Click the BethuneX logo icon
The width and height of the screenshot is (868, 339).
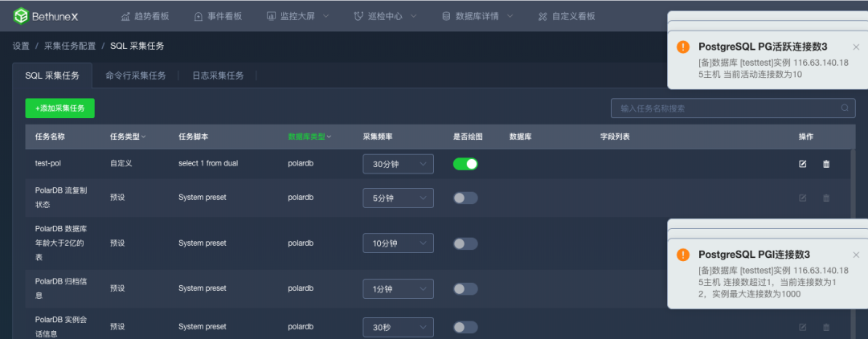click(21, 16)
